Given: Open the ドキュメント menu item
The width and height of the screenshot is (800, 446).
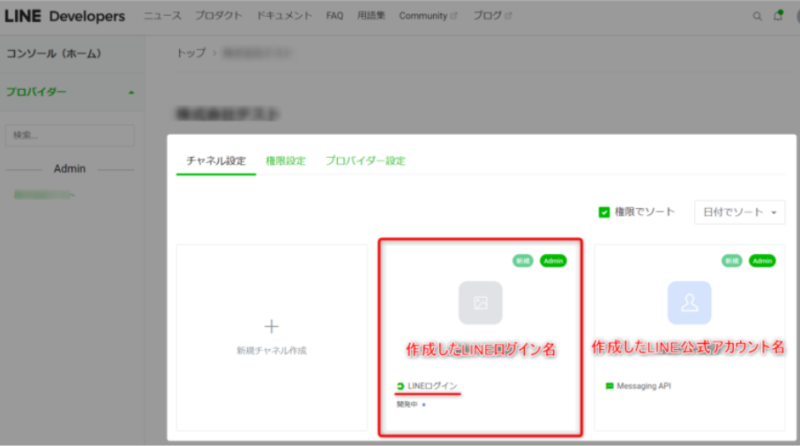Looking at the screenshot, I should (284, 16).
